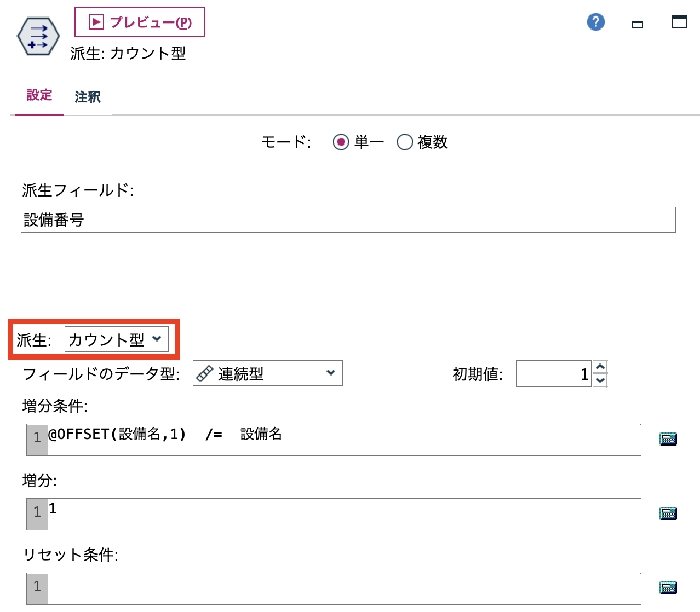Open the expression builder for 増分条件
The image size is (700, 612).
coord(668,439)
